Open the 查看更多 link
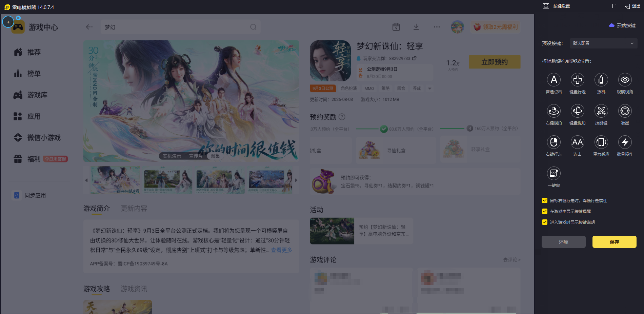Screen dimensions: 644x314 (x=281, y=250)
